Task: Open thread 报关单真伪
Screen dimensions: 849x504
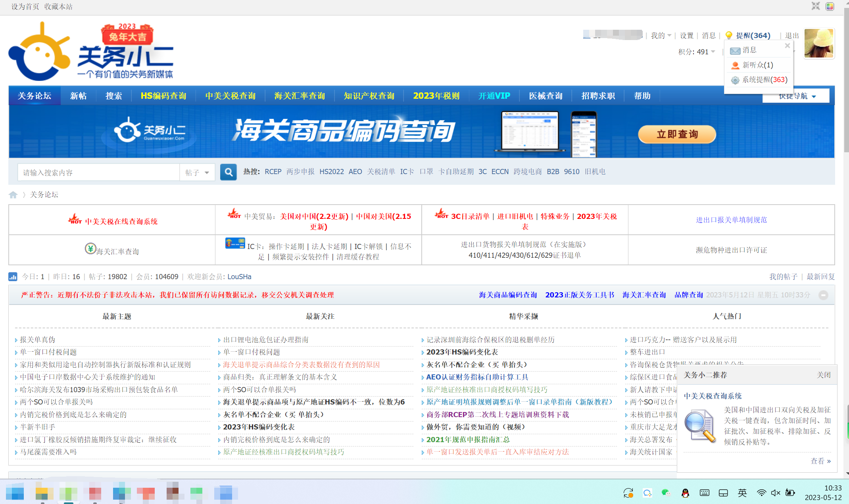Action: [x=38, y=340]
